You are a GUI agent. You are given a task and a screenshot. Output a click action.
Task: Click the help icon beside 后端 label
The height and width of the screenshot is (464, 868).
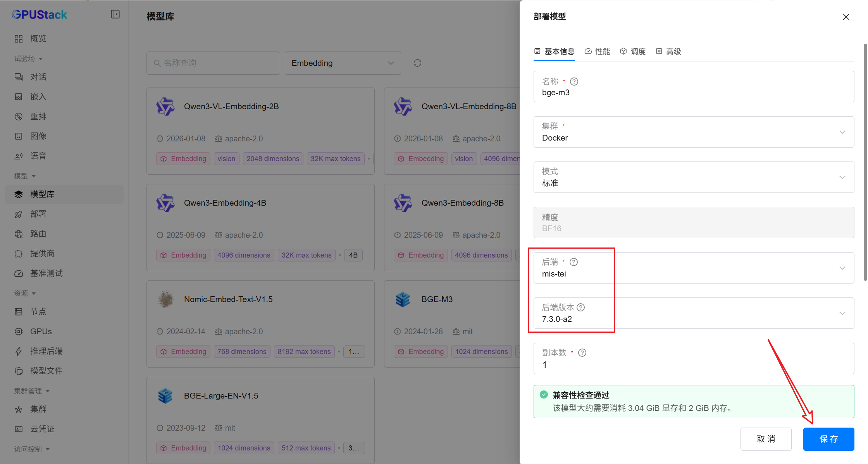pos(574,262)
